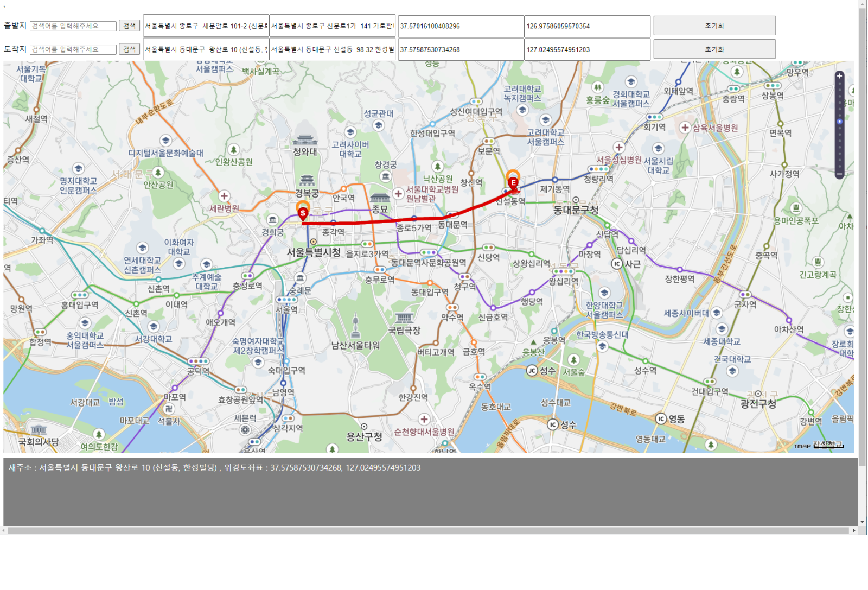Reset the departure row with 초기화
868x590 pixels.
[714, 26]
